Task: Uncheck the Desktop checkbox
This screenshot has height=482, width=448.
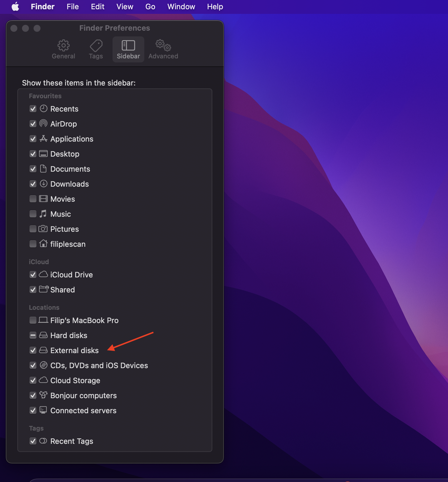Action: click(x=33, y=154)
